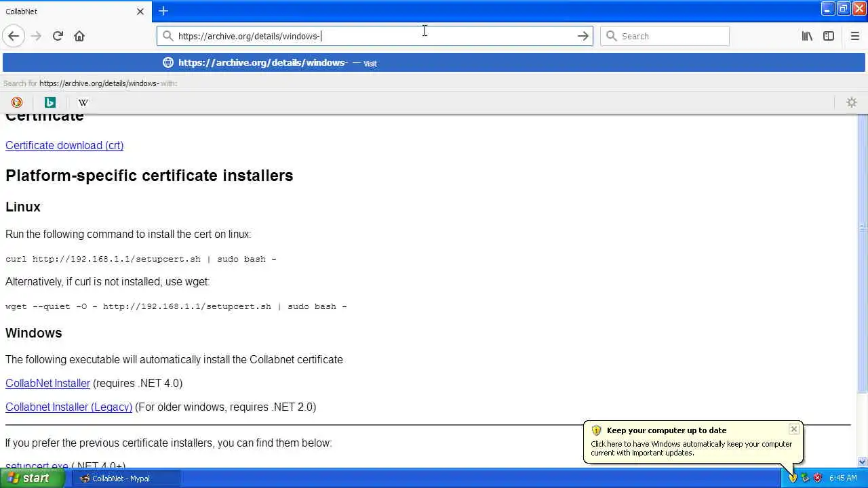Image resolution: width=868 pixels, height=488 pixels.
Task: Toggle the sidebar view icon
Action: pos(829,36)
